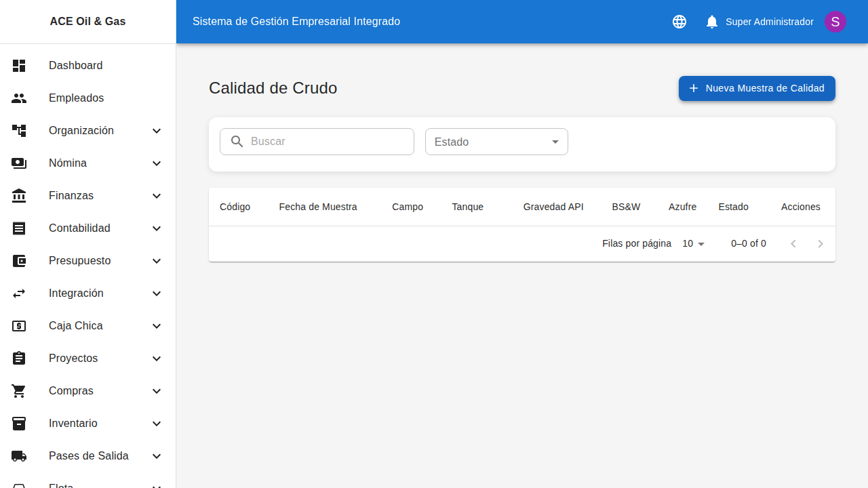
Task: Collapse the Caja Chica menu
Action: pos(157,326)
